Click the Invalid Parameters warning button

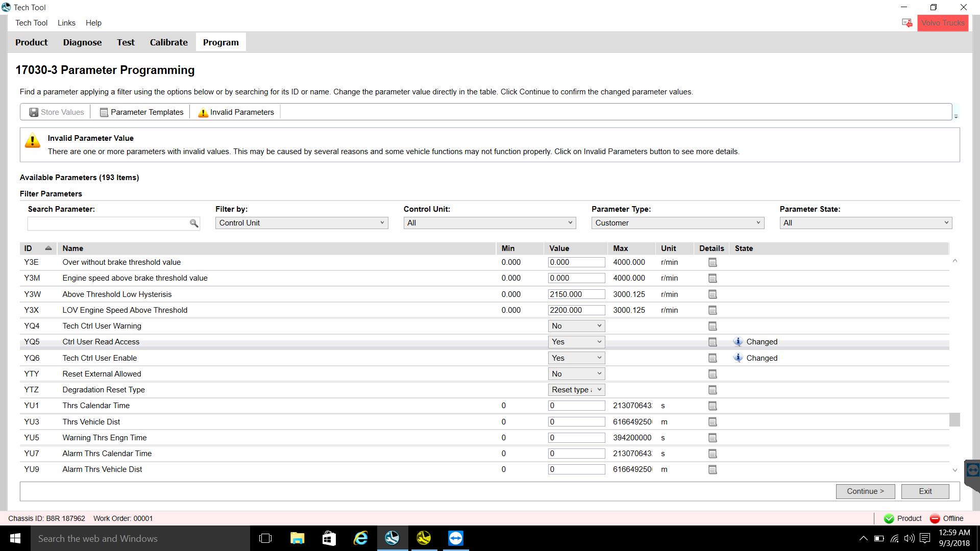[236, 112]
